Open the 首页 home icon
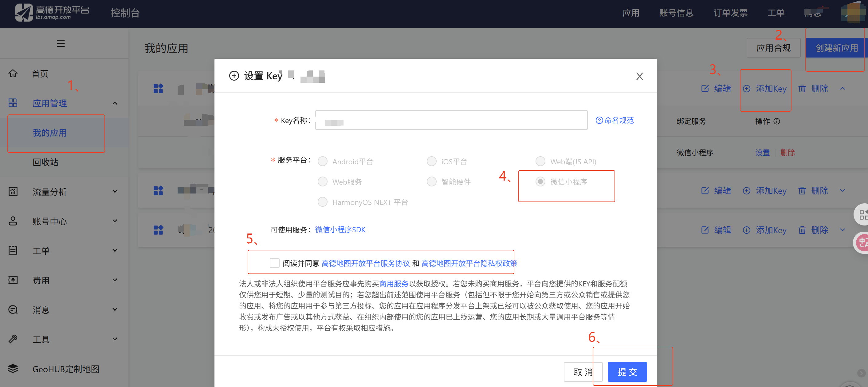This screenshot has height=387, width=868. pyautogui.click(x=13, y=73)
